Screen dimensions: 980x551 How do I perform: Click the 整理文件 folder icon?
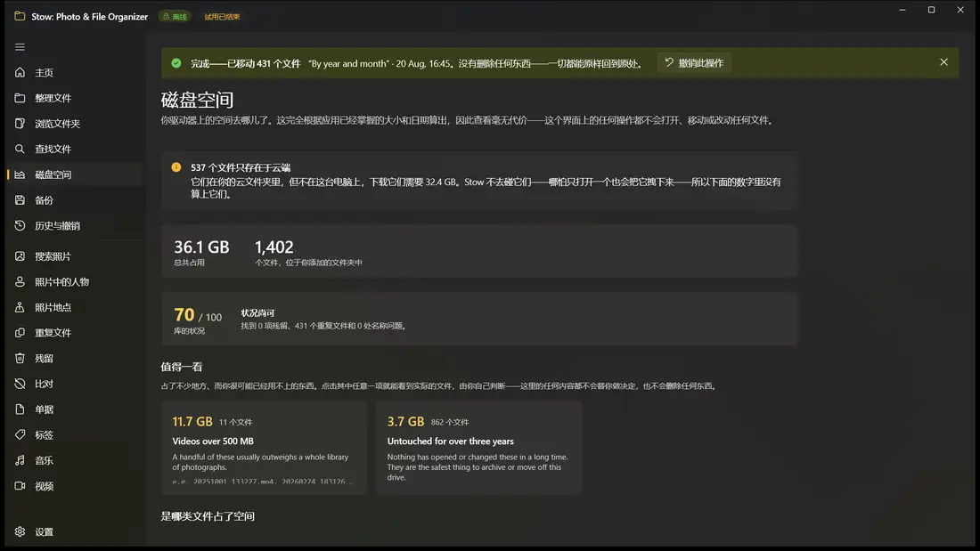[20, 98]
